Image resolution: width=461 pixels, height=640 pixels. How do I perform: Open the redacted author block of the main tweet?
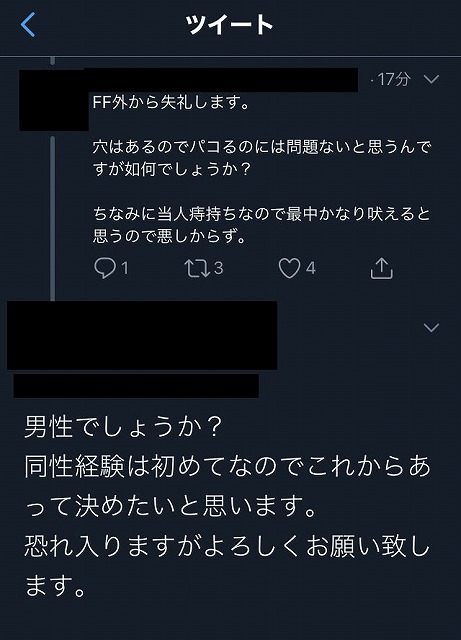[142, 336]
